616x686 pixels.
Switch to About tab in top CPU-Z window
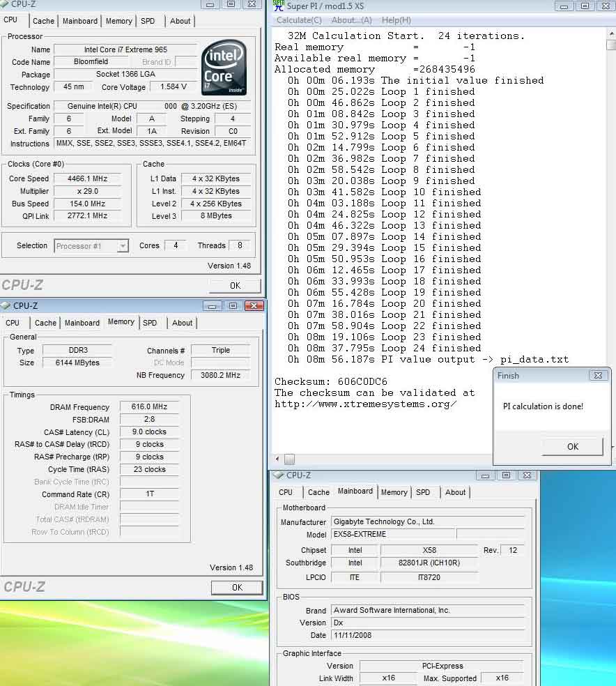[x=180, y=21]
